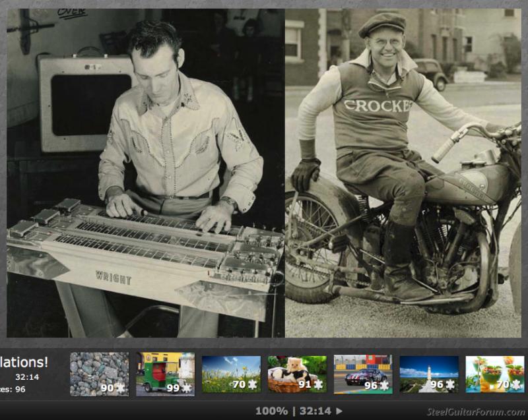This screenshot has height=420, width=528.
Task: Click the SteelGuitarForum.com watermark
Action: pos(475,412)
